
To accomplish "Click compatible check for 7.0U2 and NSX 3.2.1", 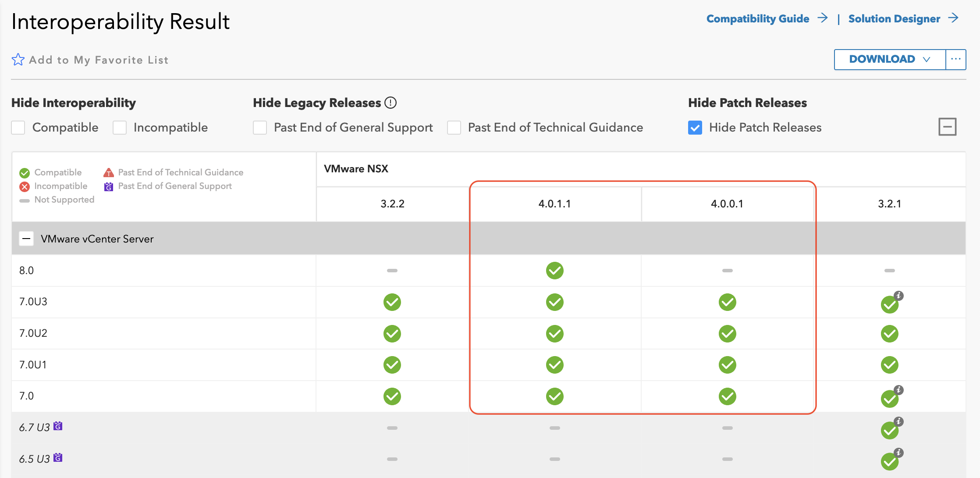I will (890, 334).
